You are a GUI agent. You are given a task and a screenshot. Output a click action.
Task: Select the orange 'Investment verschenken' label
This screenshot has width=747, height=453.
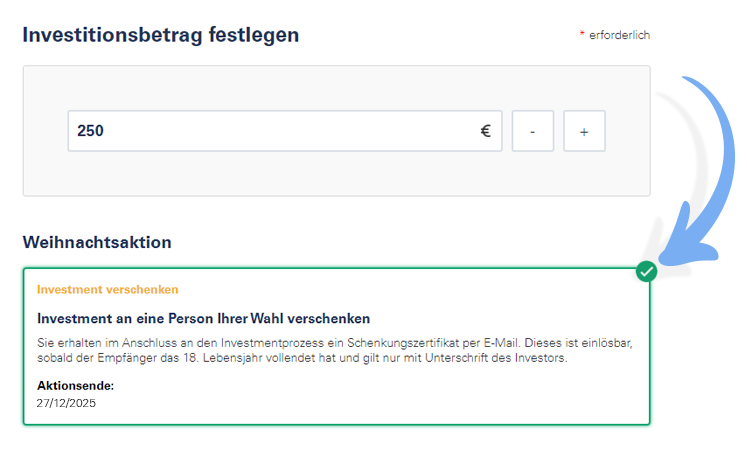point(108,290)
